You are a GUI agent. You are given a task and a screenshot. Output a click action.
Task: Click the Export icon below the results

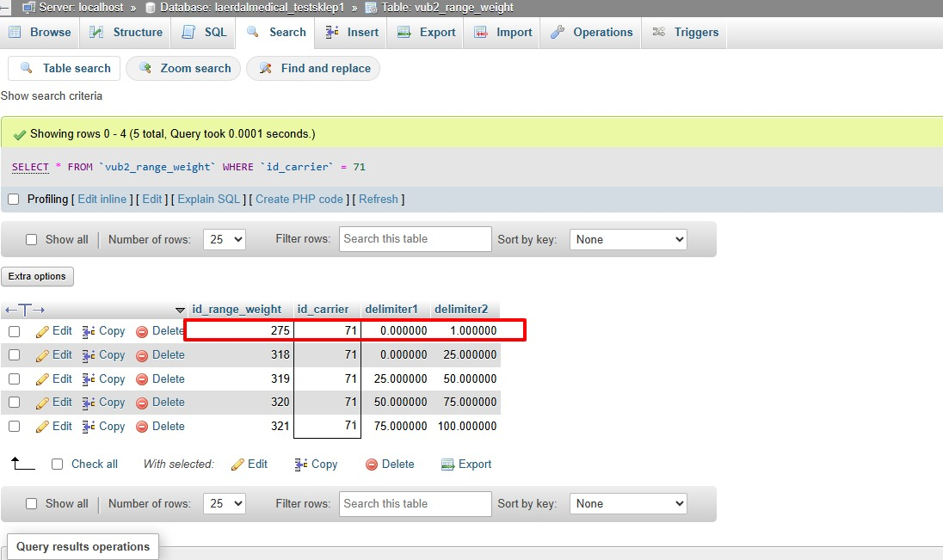click(x=447, y=465)
